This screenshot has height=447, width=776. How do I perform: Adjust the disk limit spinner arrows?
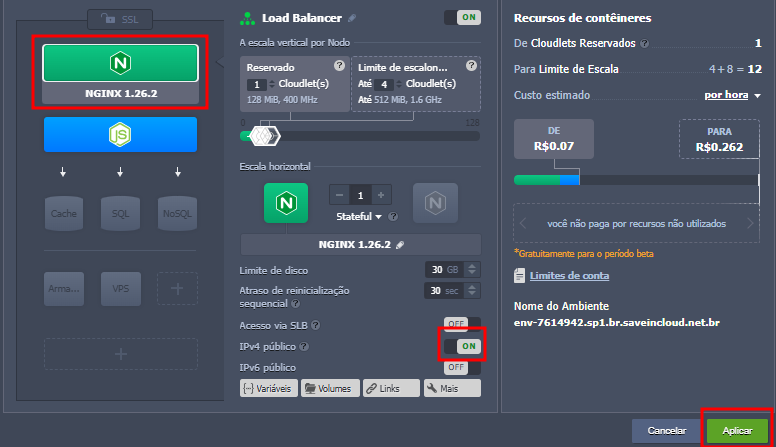point(472,270)
